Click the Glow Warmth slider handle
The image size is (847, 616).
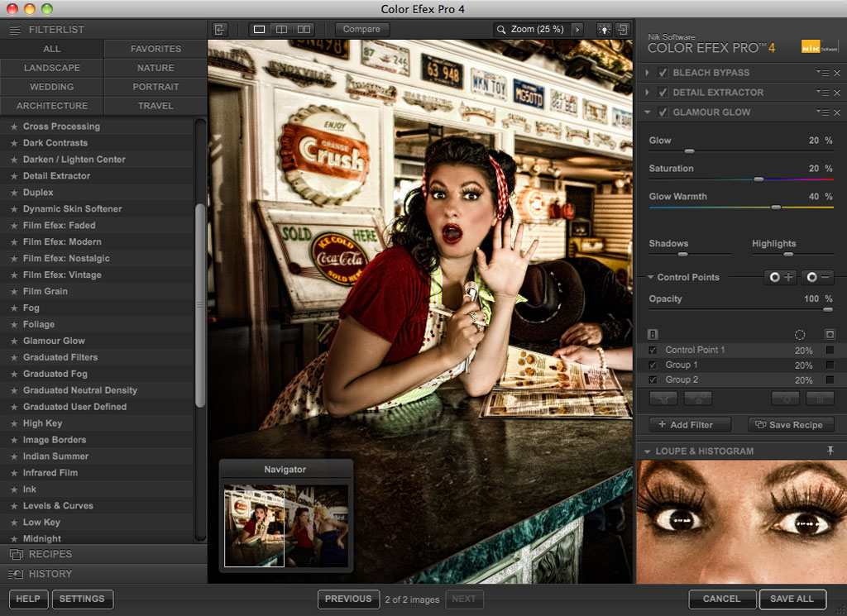(x=775, y=207)
